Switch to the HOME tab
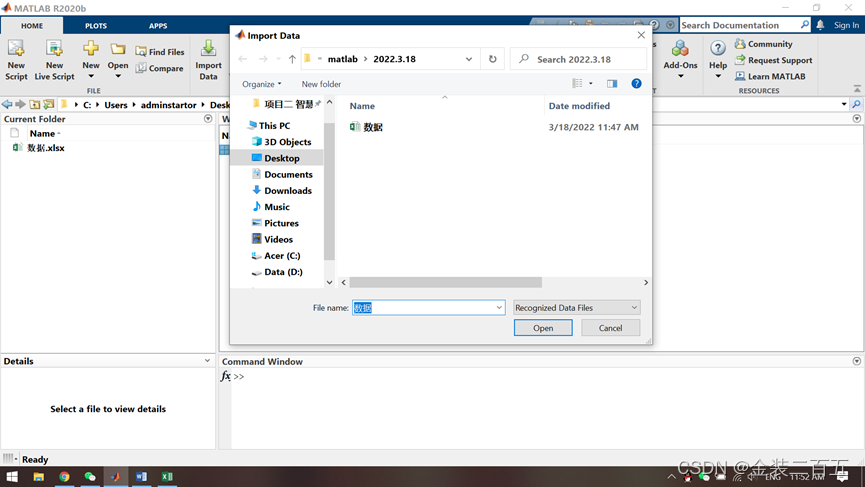865x487 pixels. (32, 26)
